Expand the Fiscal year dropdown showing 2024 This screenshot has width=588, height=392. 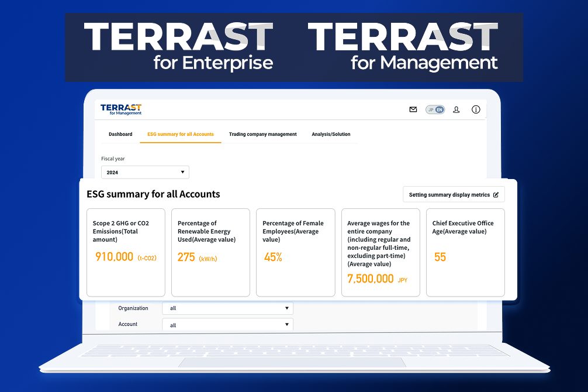point(144,171)
